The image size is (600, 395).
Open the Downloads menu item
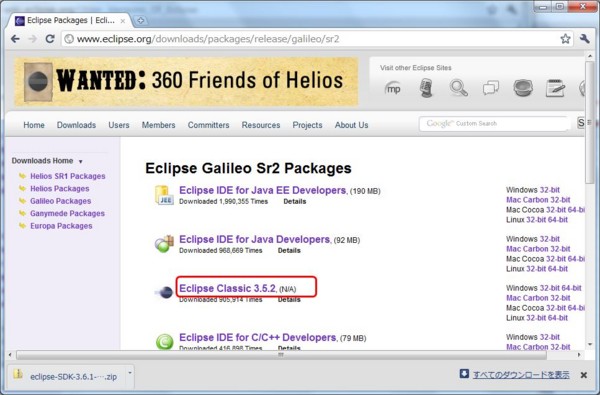[x=76, y=125]
